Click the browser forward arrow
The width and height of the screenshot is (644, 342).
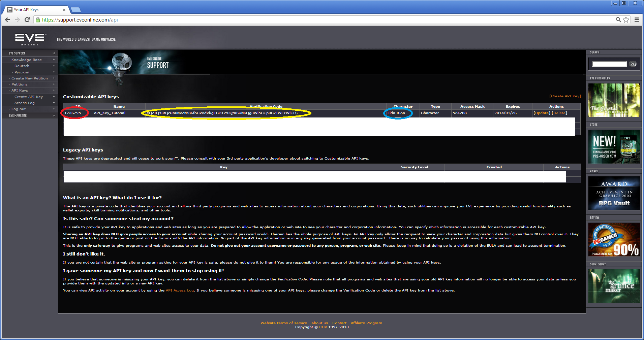(18, 20)
